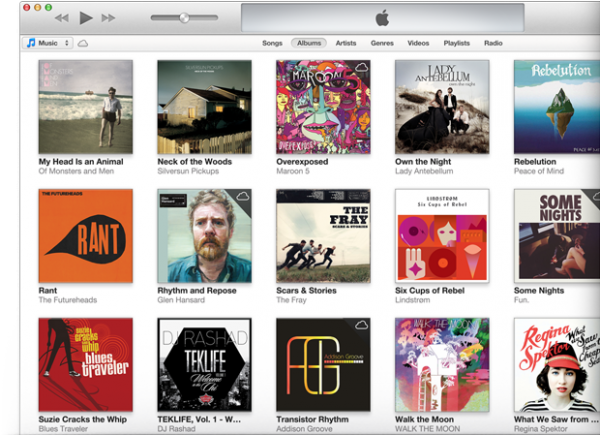Skip back to the previous track
The height and width of the screenshot is (435, 600).
[x=62, y=18]
